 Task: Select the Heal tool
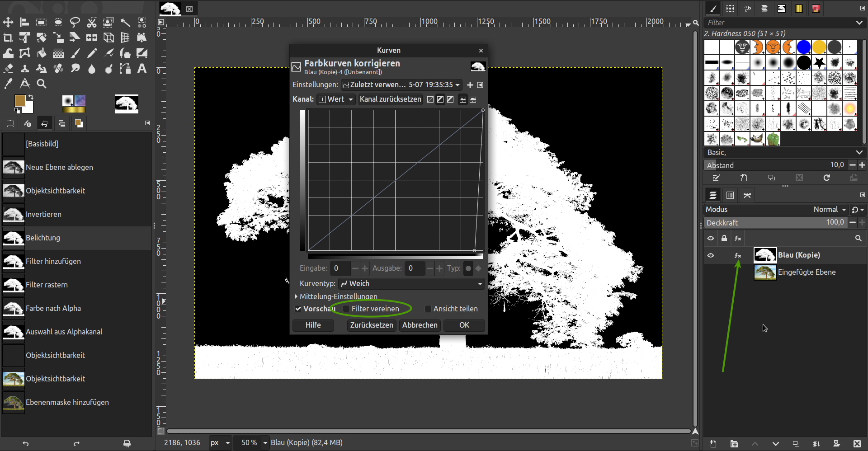click(58, 69)
